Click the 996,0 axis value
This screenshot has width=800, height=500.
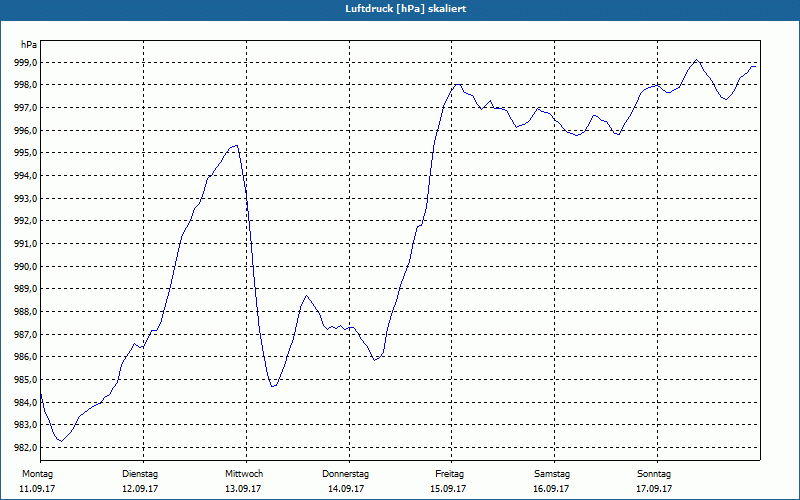coord(28,131)
